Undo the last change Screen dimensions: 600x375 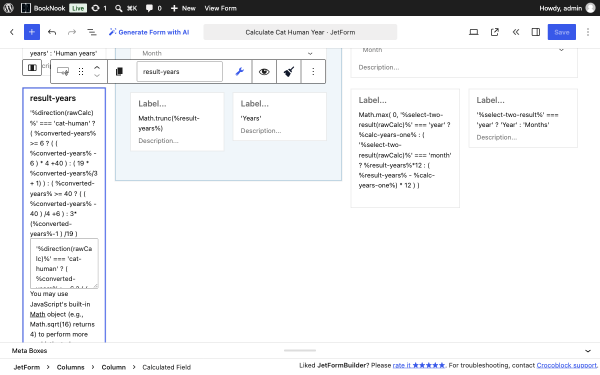coord(52,32)
